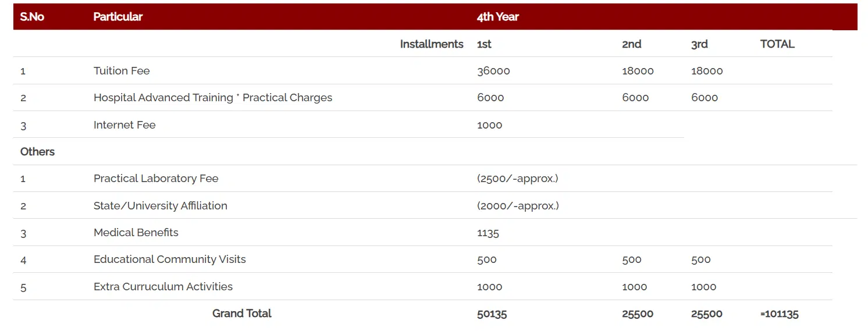Click the Grand Total label
This screenshot has height=331, width=868.
[242, 314]
